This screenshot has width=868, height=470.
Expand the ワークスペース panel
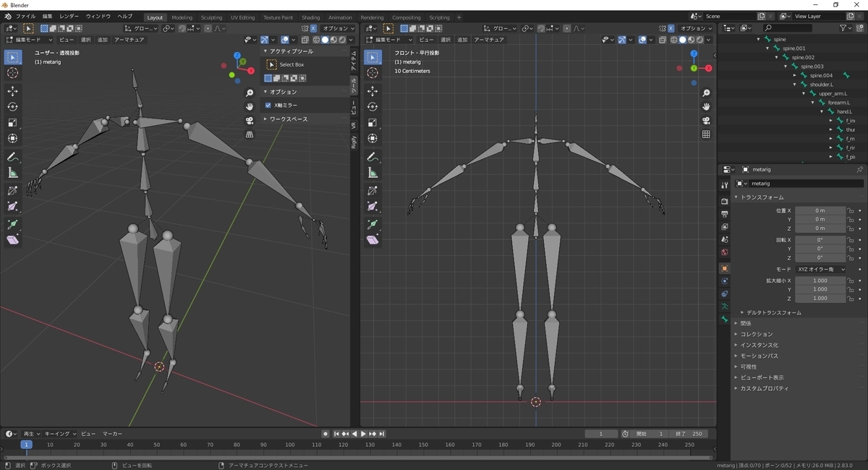coord(288,119)
